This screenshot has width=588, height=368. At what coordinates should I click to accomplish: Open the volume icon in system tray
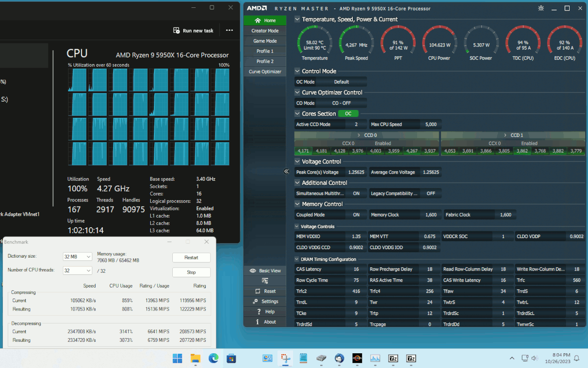pos(534,358)
